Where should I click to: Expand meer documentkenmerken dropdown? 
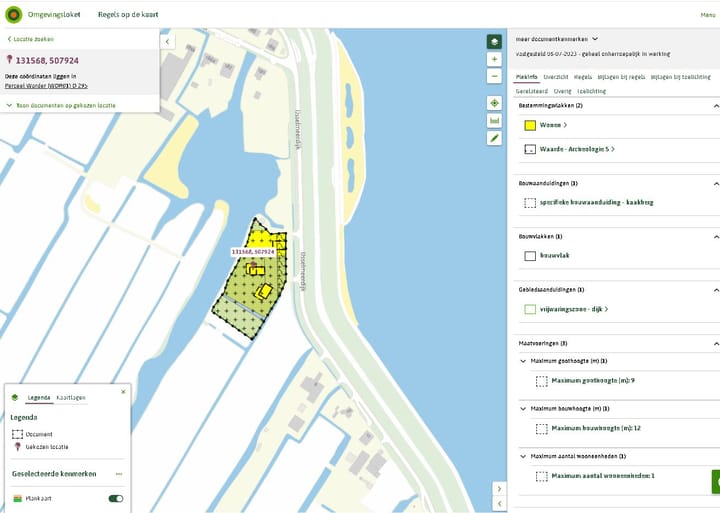pos(594,39)
